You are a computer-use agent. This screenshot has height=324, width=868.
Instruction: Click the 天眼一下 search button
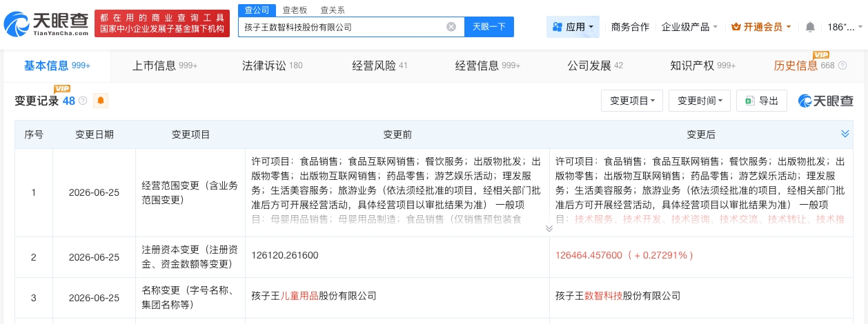pos(489,27)
